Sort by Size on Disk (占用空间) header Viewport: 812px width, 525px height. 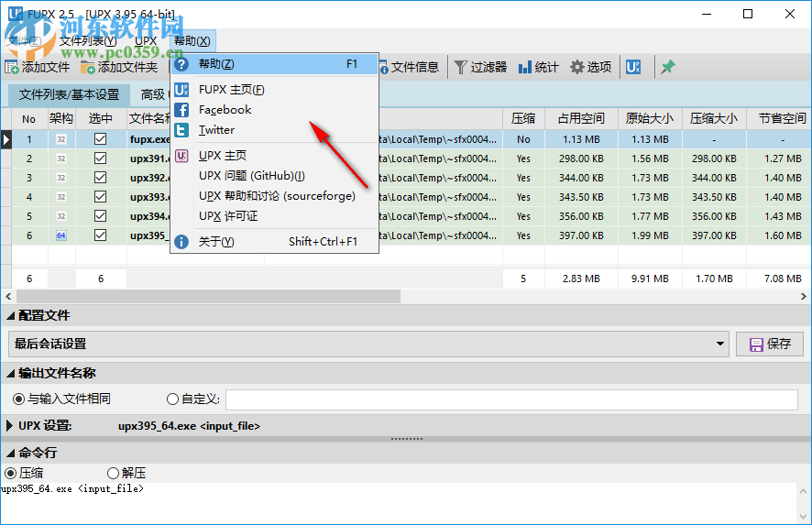click(581, 119)
